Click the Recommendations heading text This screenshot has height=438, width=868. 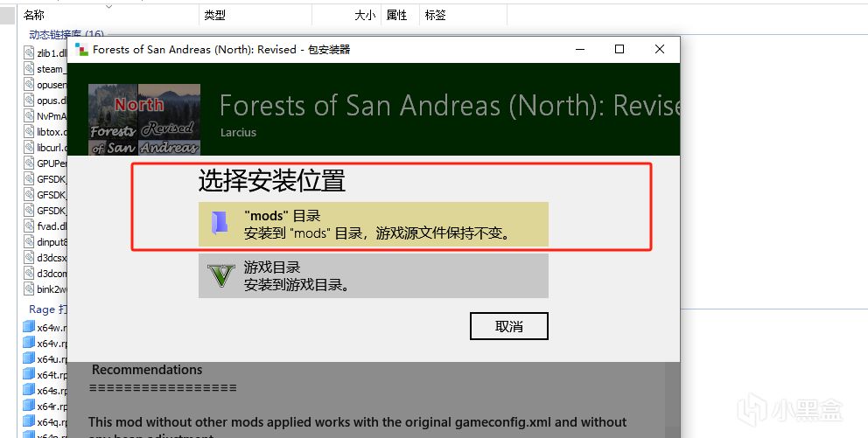(147, 370)
